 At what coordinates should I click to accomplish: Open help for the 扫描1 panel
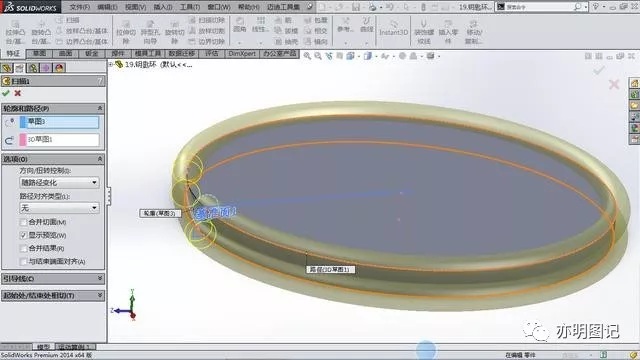pos(100,81)
